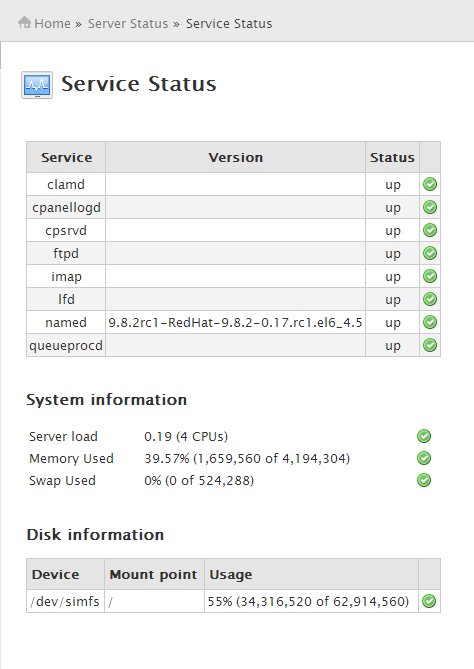Click the Mount point column header

click(154, 574)
